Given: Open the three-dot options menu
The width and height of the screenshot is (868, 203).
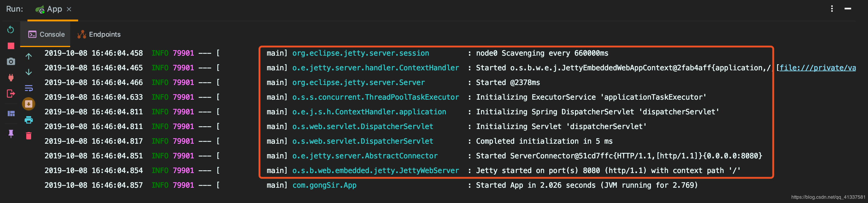Looking at the screenshot, I should coord(832,9).
